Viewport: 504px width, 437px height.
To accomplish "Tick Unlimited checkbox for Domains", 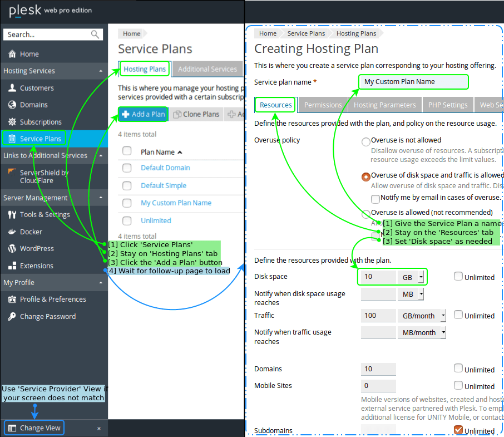I will 458,368.
